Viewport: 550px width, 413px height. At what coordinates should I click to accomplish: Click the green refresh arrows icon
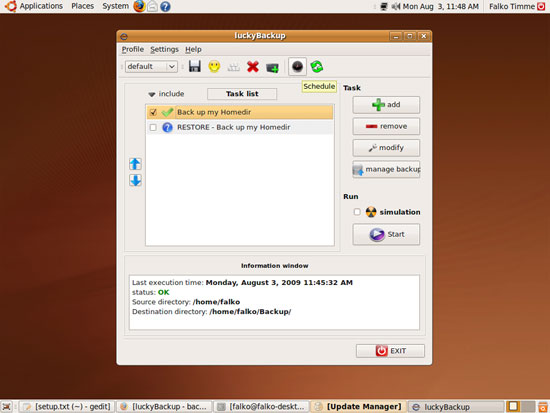click(x=317, y=66)
